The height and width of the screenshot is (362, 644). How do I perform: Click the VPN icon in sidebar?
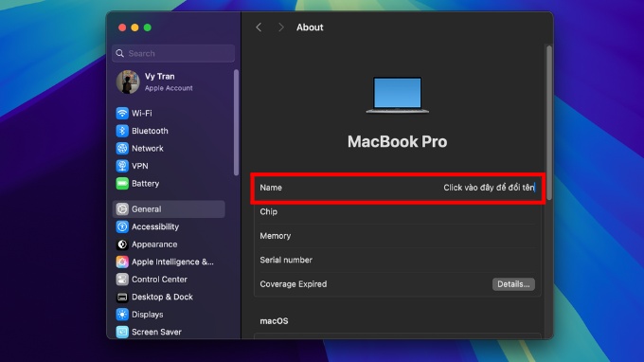click(122, 166)
